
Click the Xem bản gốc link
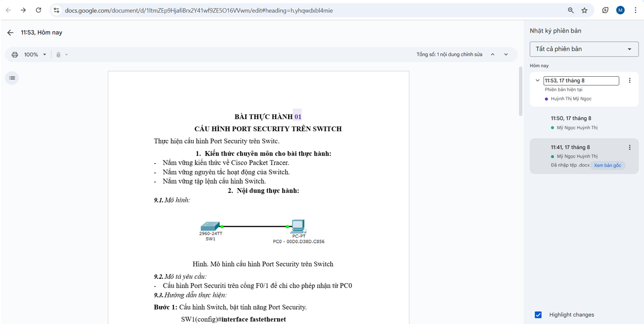[x=607, y=165]
